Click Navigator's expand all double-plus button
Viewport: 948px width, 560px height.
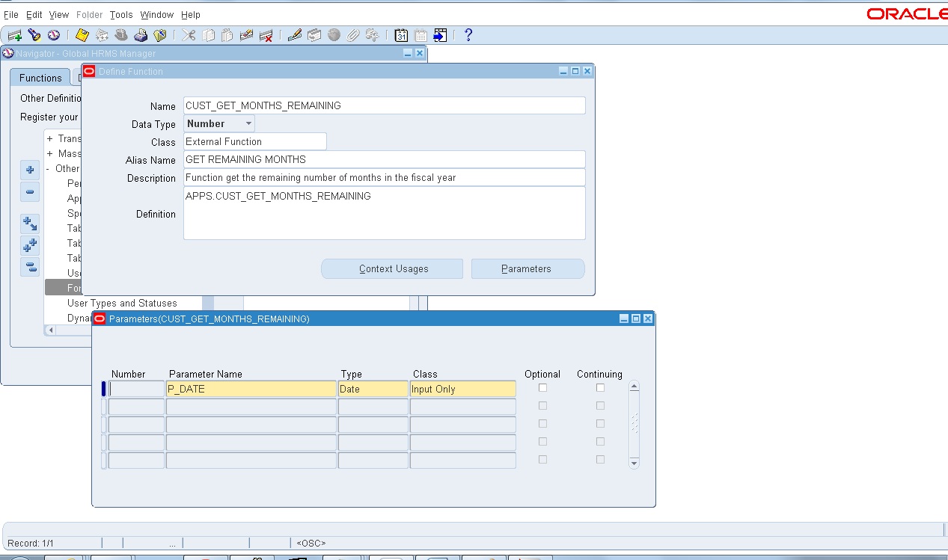[x=30, y=244]
